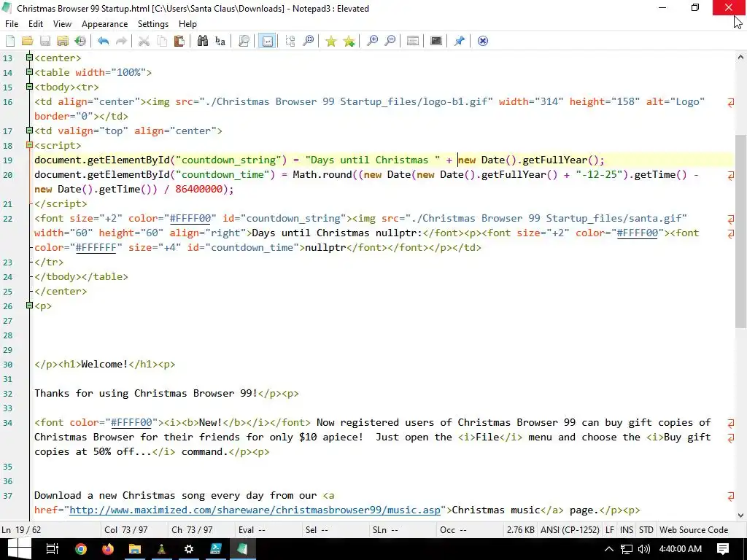Click the blue Exit circle icon
The width and height of the screenshot is (747, 560).
[483, 41]
